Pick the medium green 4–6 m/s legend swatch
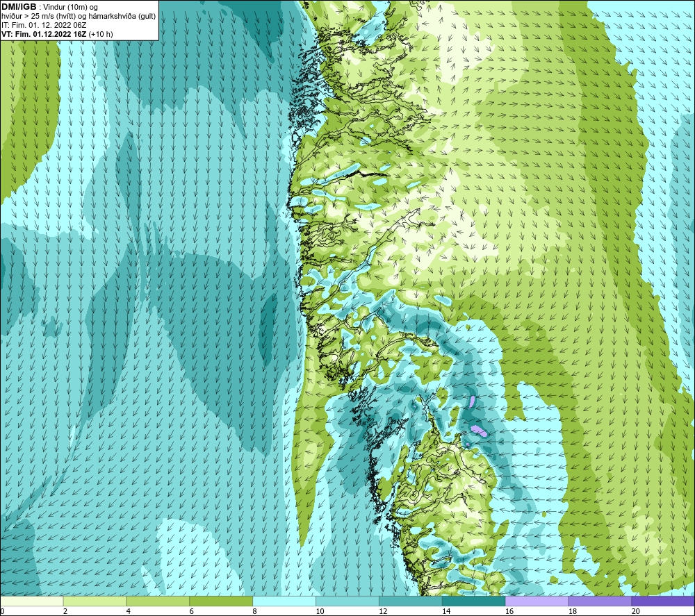The width and height of the screenshot is (695, 616). [x=158, y=601]
